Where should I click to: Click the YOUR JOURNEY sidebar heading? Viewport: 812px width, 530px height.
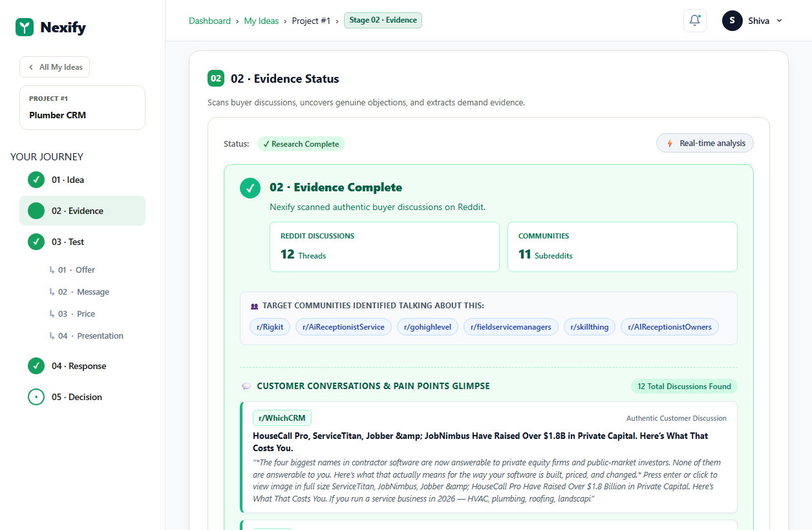pyautogui.click(x=47, y=156)
